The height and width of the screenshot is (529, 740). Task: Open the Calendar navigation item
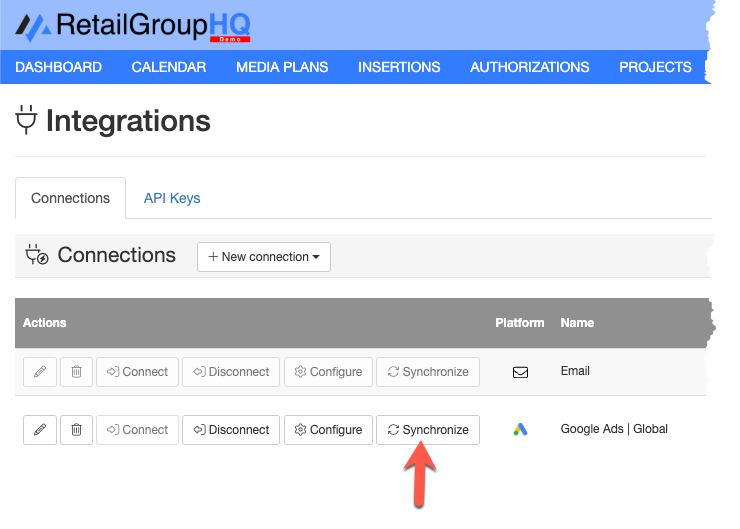click(x=168, y=67)
